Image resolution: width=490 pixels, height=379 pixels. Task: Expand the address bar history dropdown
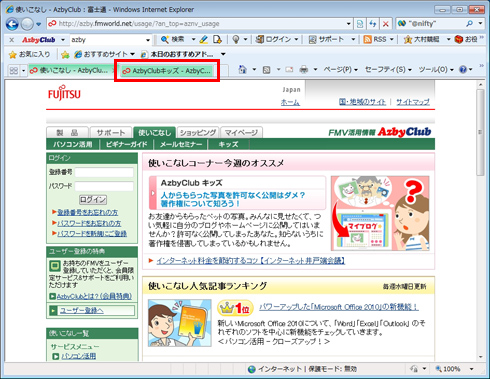(x=348, y=24)
